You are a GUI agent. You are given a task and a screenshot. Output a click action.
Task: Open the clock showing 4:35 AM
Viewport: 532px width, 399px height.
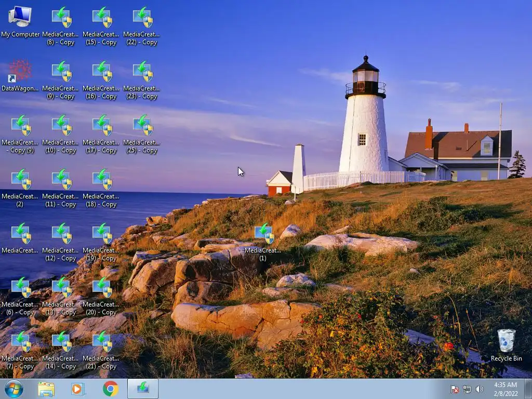(506, 389)
